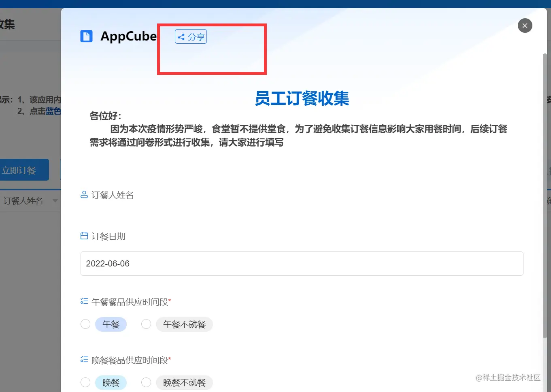The height and width of the screenshot is (392, 551).
Task: Click the 分享 share button
Action: [x=191, y=37]
